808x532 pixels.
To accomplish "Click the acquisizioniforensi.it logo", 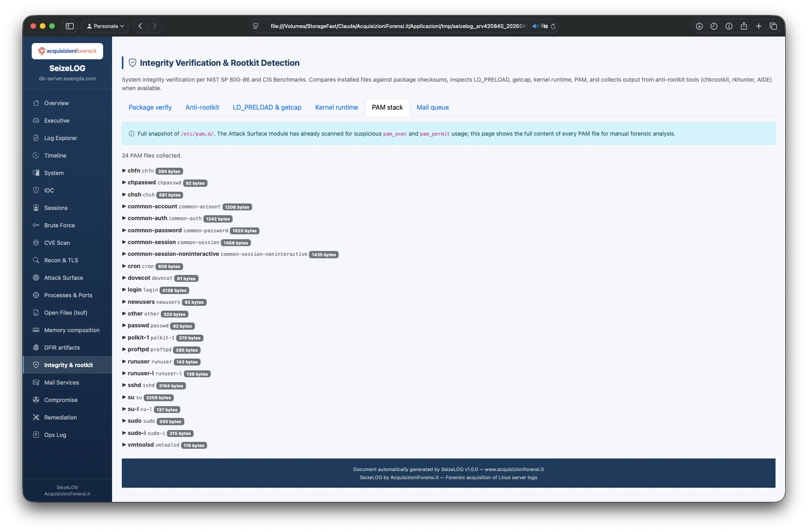I will (x=67, y=51).
